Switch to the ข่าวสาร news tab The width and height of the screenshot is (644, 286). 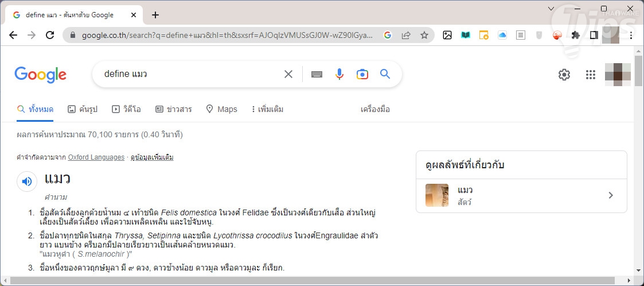[x=173, y=110]
